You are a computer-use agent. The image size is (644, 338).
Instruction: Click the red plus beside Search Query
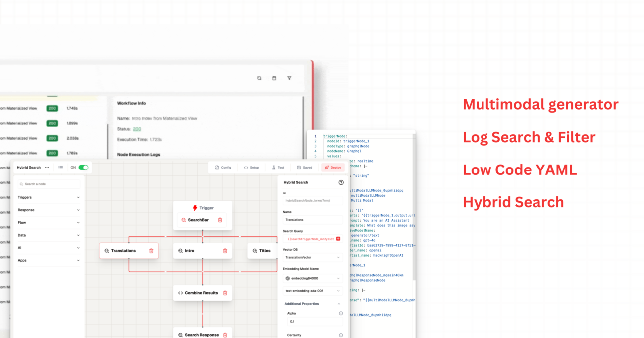pos(337,239)
